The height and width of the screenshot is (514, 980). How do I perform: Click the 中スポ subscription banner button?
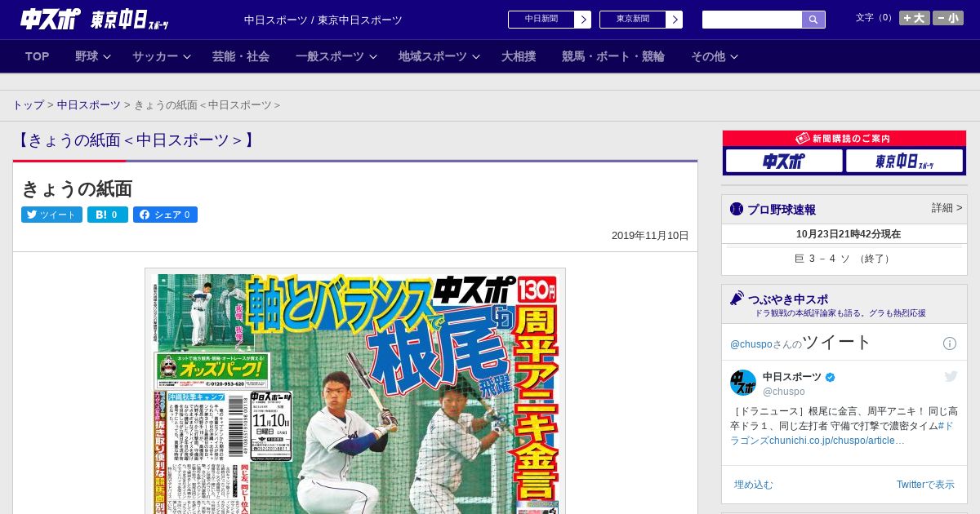[783, 162]
